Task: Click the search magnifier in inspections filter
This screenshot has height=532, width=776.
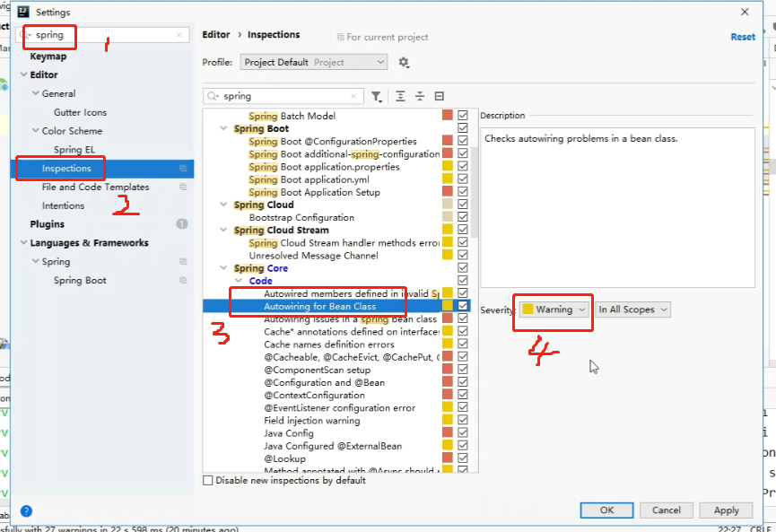Action: coord(213,97)
